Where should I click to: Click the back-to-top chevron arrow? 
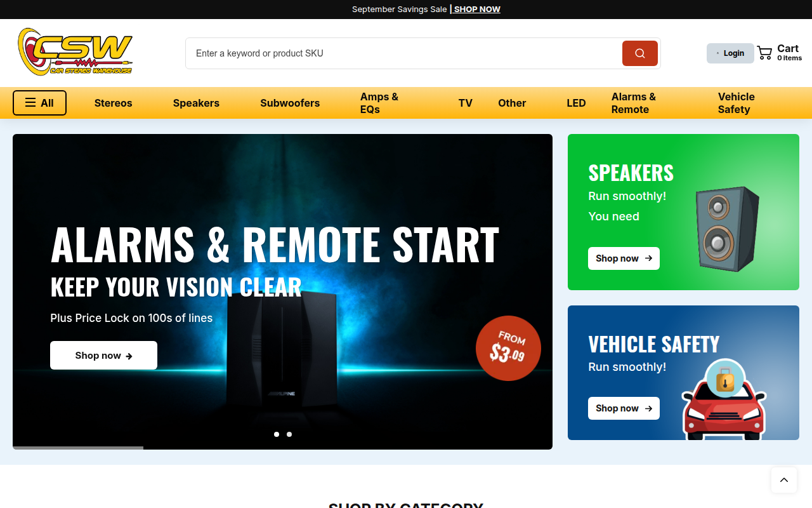tap(784, 480)
